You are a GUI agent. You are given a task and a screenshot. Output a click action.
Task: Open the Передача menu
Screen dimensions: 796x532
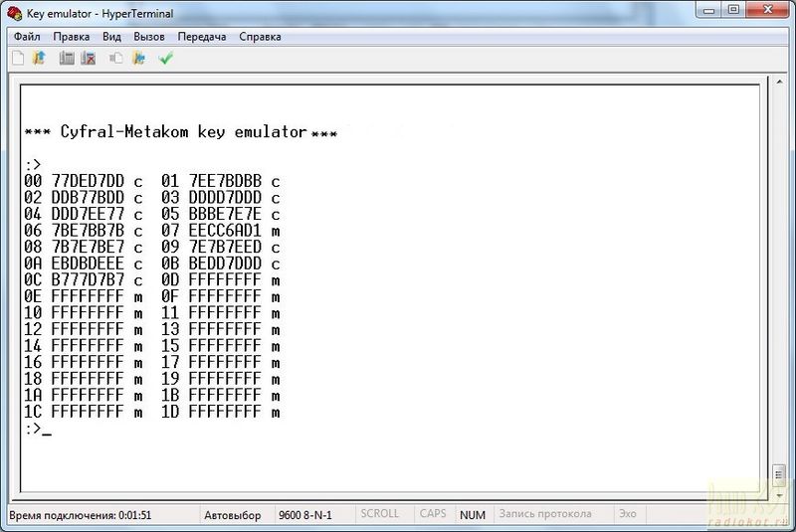pyautogui.click(x=202, y=37)
